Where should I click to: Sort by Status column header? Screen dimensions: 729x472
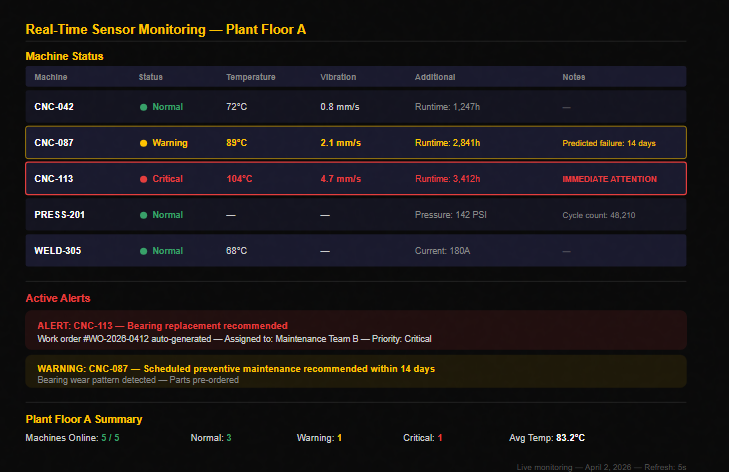[x=151, y=77]
